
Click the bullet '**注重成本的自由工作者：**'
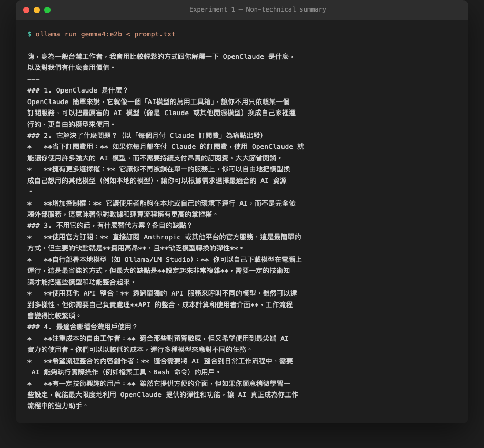click(89, 338)
